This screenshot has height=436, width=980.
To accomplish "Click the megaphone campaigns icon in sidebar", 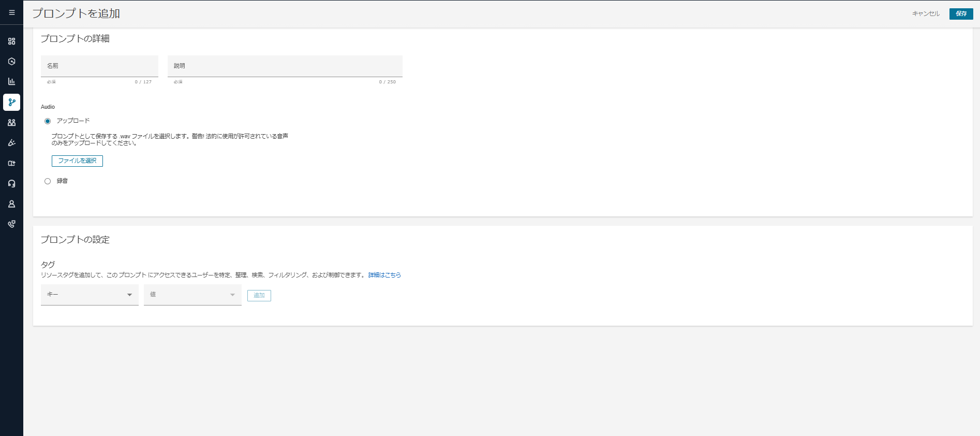I will tap(11, 143).
